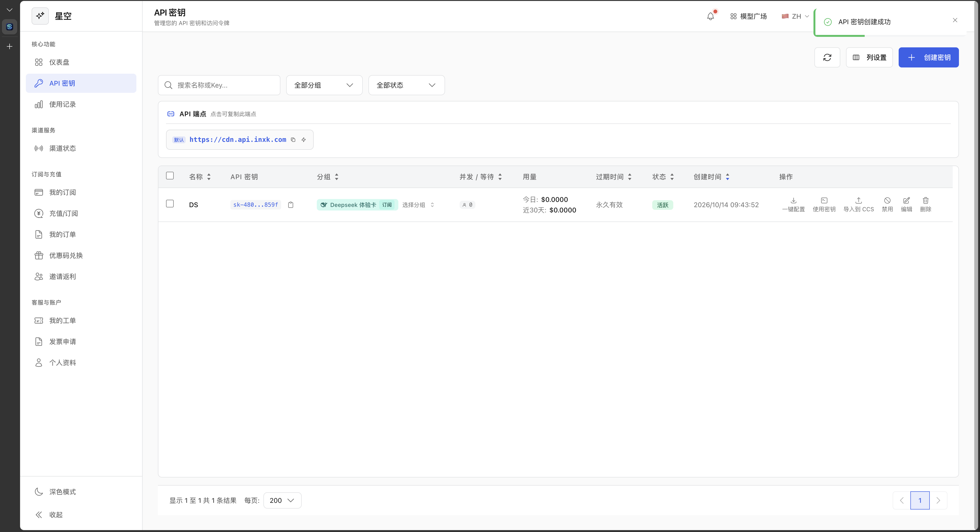Toggle the select-all header checkbox
The height and width of the screenshot is (532, 980).
click(x=170, y=176)
